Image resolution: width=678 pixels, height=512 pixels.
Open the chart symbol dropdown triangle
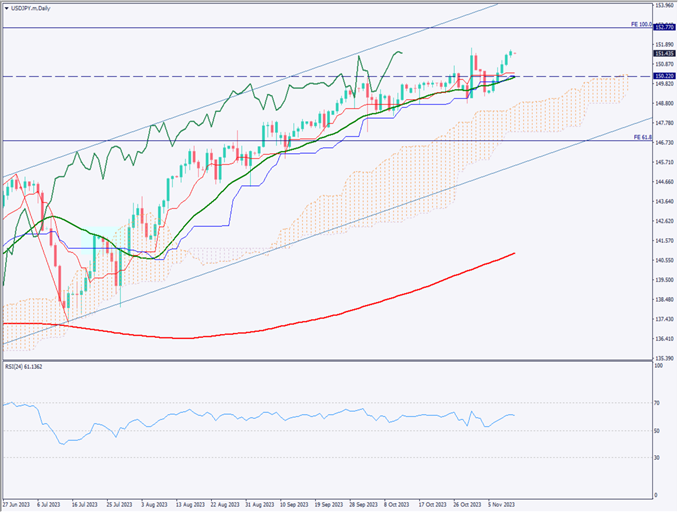(6, 6)
